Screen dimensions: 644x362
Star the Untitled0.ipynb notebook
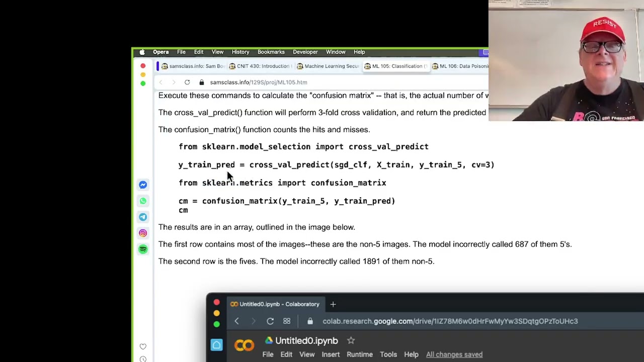tap(351, 341)
